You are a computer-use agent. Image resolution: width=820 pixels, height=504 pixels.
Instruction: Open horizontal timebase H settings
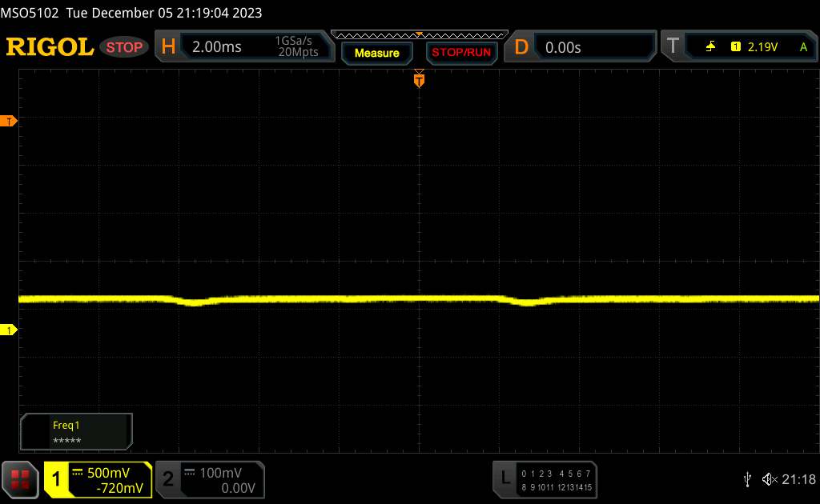168,47
